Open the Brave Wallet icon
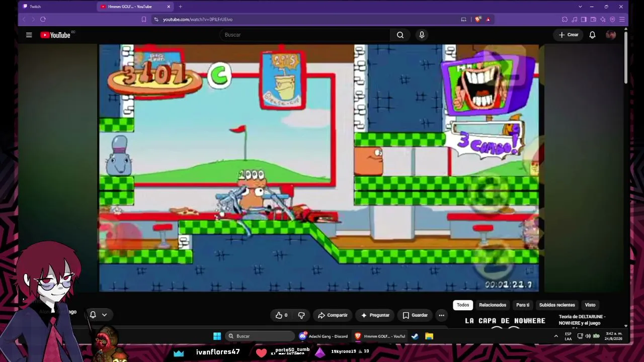 pos(593,19)
